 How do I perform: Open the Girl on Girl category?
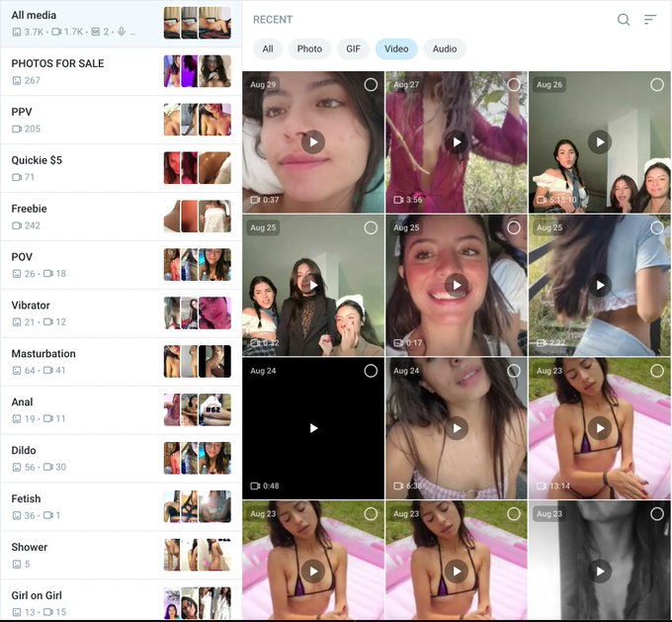[121, 600]
